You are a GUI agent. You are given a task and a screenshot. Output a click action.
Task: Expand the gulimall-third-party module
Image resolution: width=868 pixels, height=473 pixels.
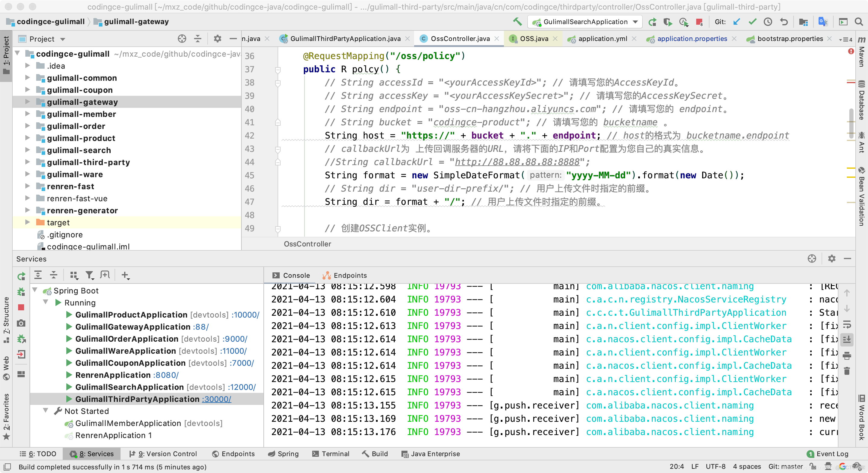[x=28, y=162]
